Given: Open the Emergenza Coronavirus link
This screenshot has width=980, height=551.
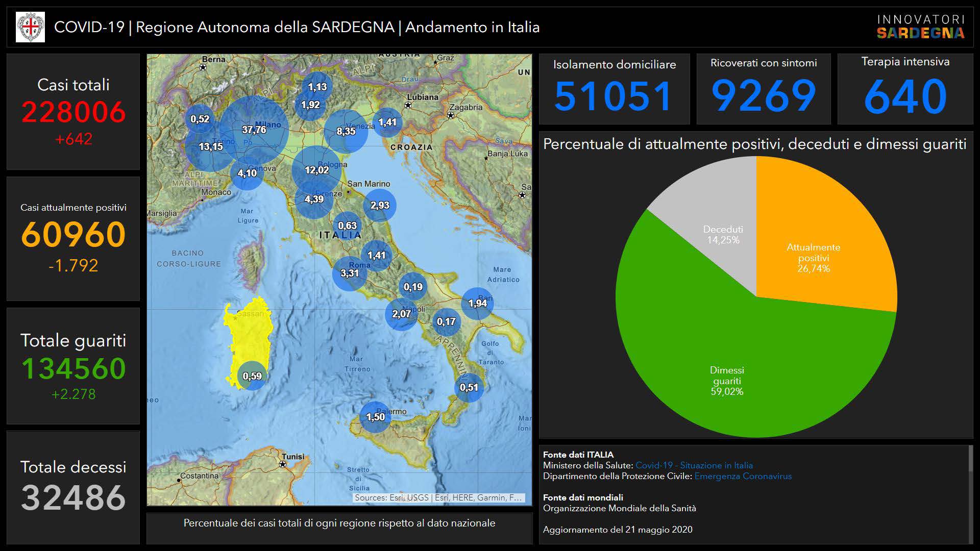Looking at the screenshot, I should pyautogui.click(x=743, y=476).
